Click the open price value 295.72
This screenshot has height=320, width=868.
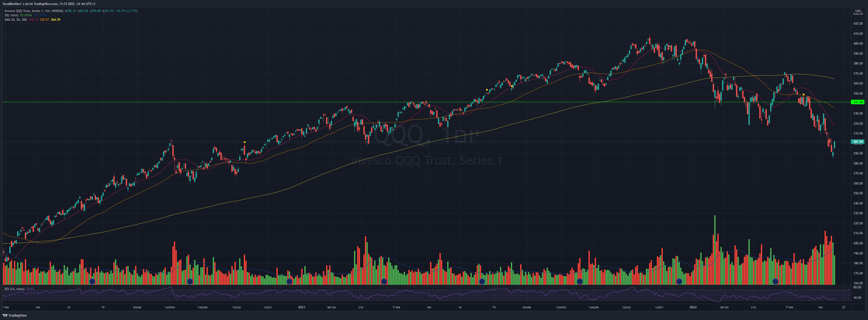tap(71, 11)
